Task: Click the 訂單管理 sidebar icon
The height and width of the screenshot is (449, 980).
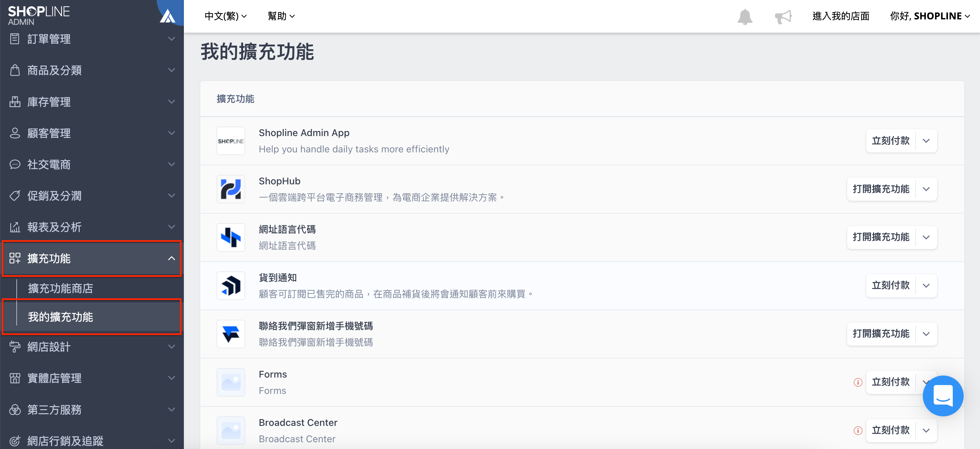Action: coord(14,39)
